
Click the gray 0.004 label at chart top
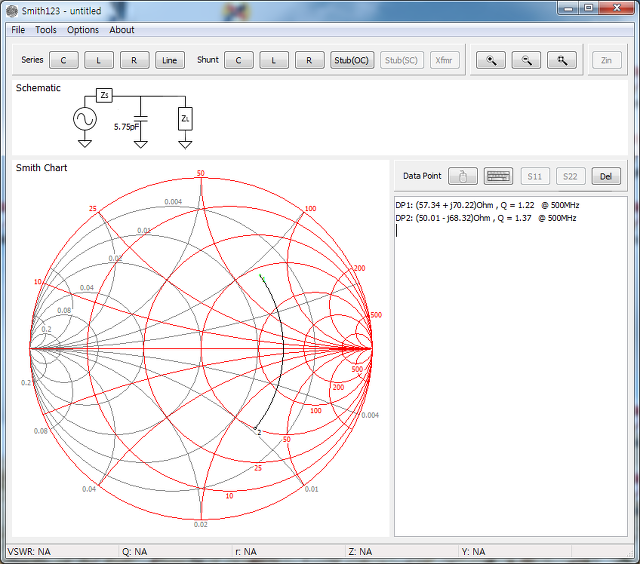point(173,202)
